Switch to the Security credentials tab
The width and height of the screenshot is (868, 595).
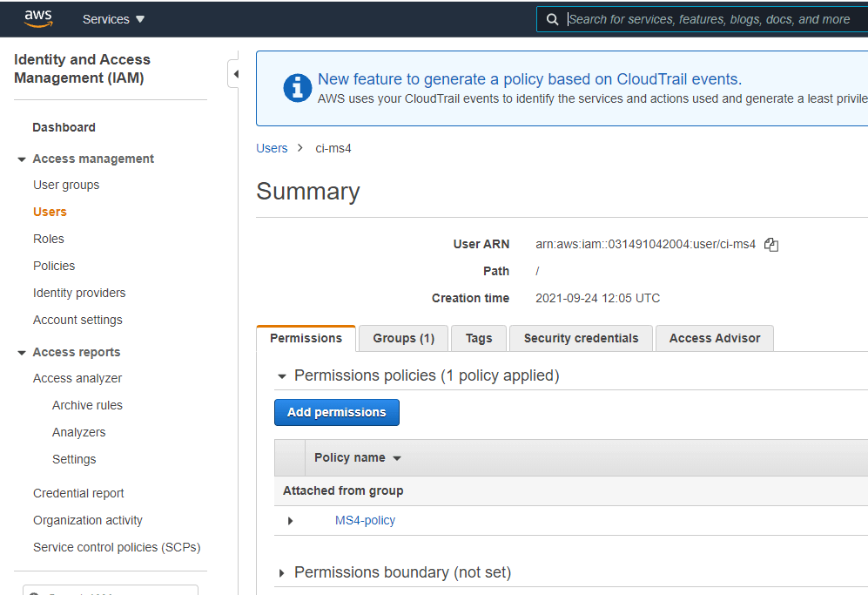(x=582, y=339)
